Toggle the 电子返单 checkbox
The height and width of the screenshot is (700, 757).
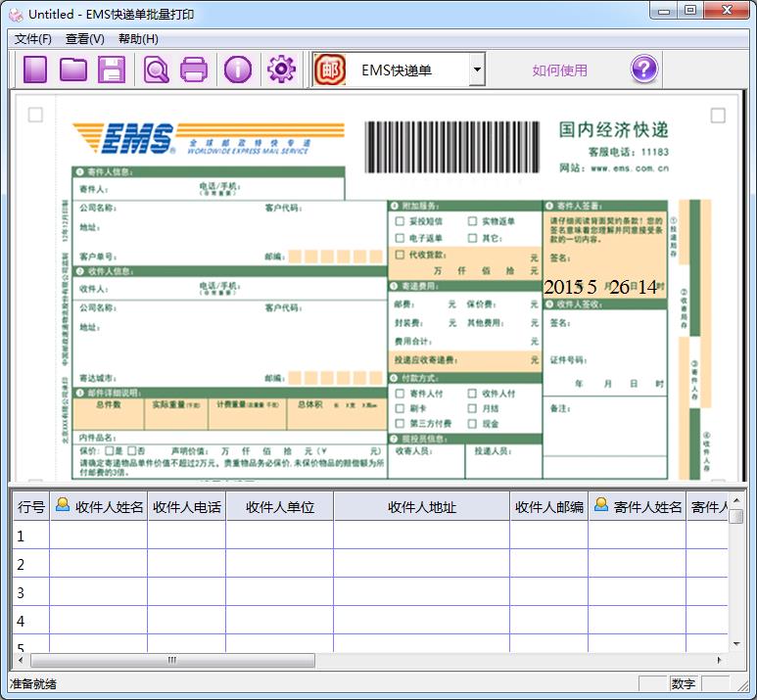(x=400, y=238)
